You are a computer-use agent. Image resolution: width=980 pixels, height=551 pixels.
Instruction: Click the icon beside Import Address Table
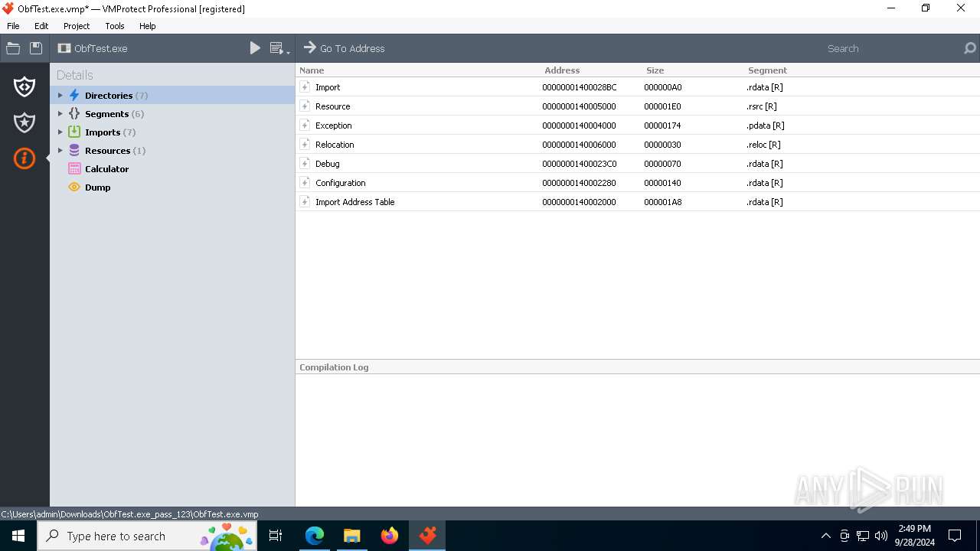(305, 202)
